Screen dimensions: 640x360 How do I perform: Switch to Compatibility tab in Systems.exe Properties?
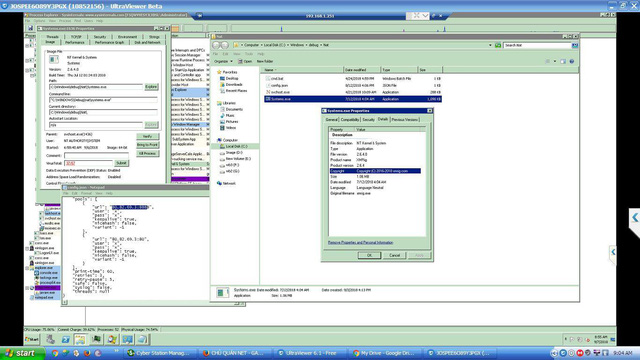pos(350,120)
